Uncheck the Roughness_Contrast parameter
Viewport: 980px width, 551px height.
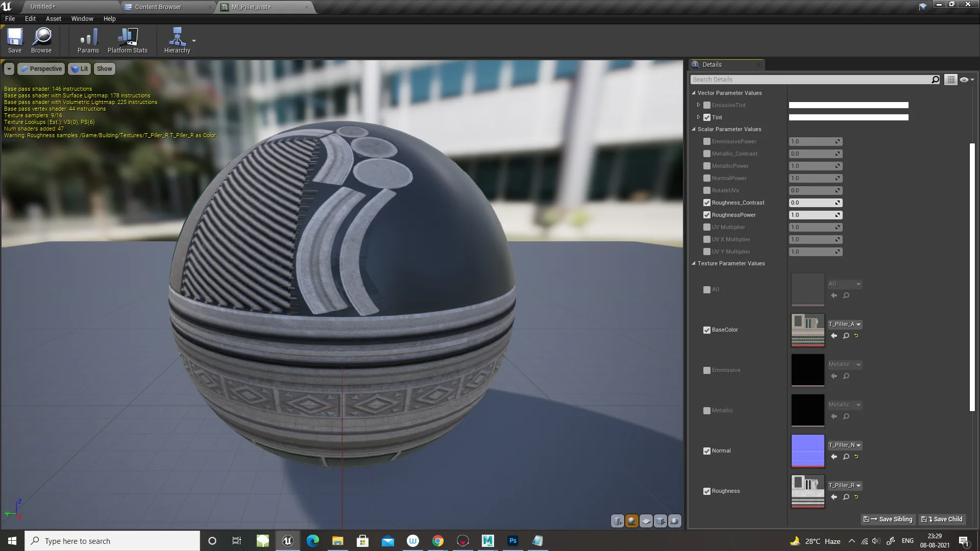pos(707,203)
